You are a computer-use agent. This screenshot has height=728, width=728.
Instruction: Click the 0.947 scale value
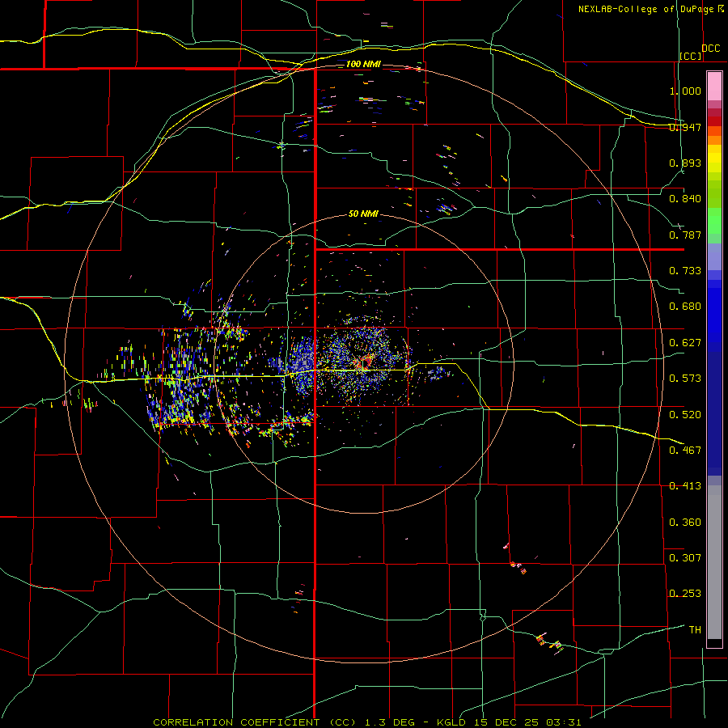(685, 127)
